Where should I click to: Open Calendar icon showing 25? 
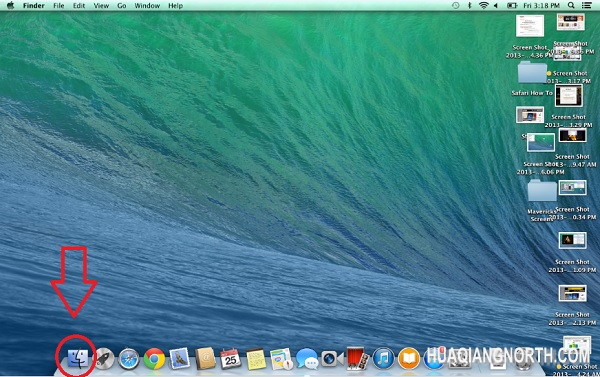point(230,359)
